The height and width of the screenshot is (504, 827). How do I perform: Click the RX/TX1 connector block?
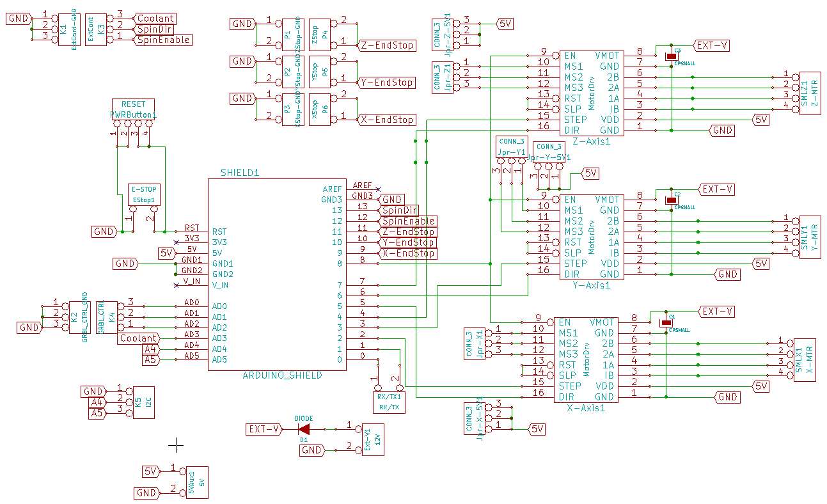tap(389, 402)
